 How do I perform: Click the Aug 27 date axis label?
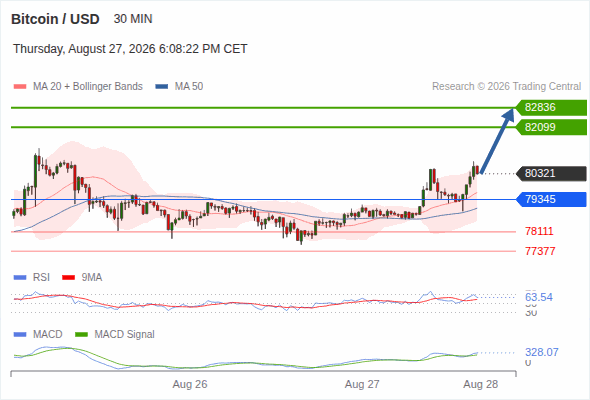(x=362, y=384)
